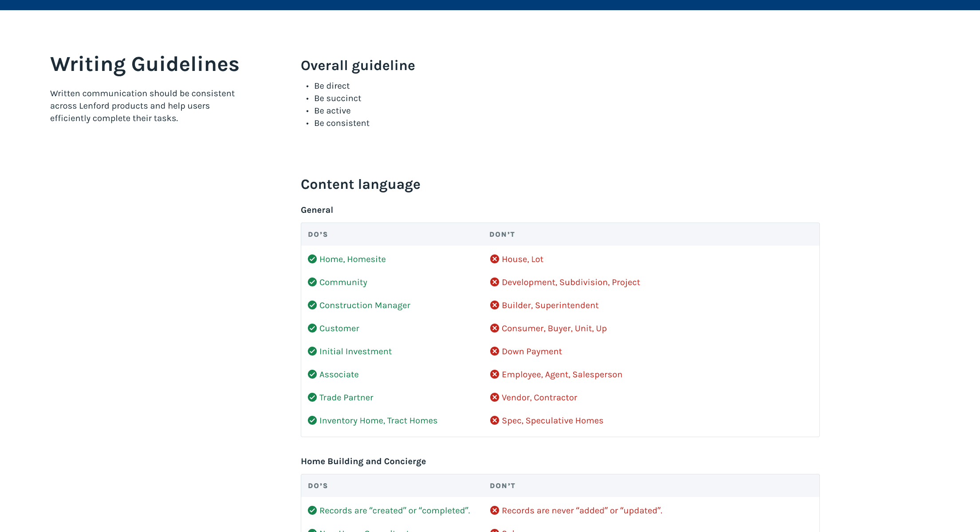Click the DON'T header of General table

[x=502, y=235]
